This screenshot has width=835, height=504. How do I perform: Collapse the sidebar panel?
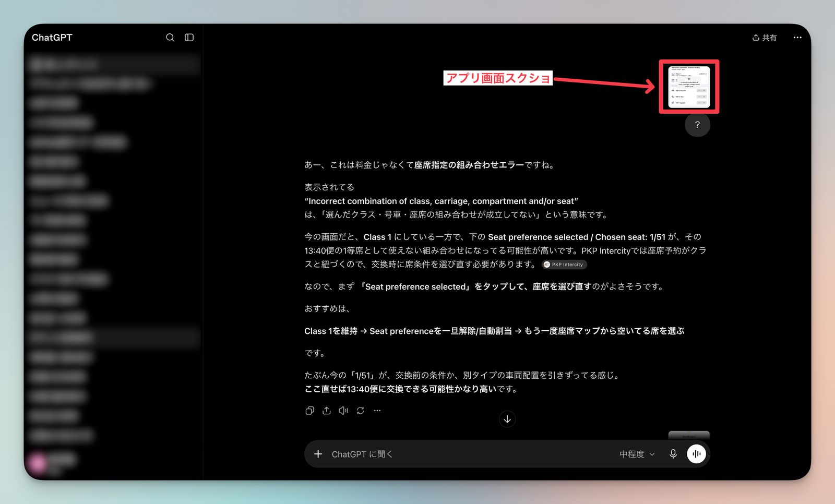coord(189,38)
